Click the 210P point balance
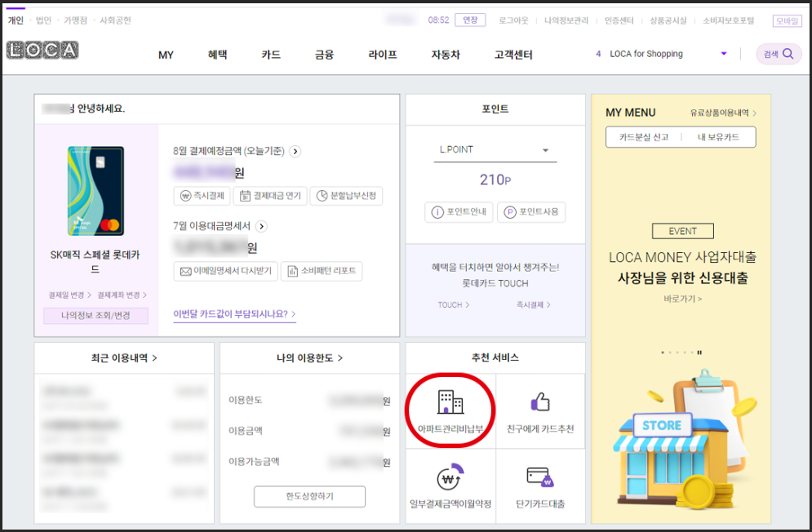The height and width of the screenshot is (532, 812). (495, 180)
